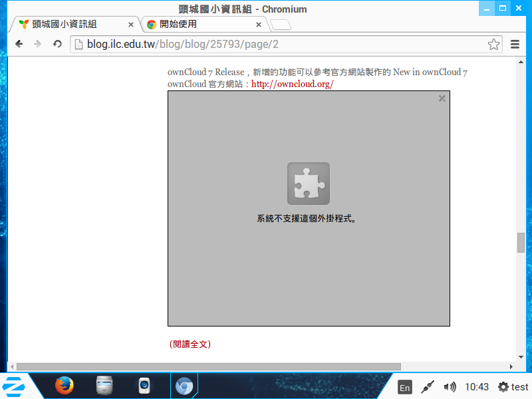Viewport: 532px width, 399px height.
Task: Minimize the Chromium window
Action: [487, 9]
